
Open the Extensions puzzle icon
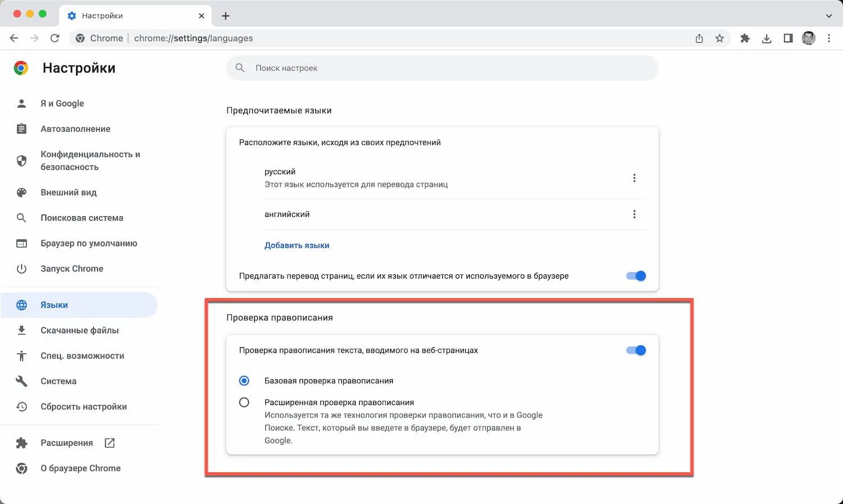(745, 38)
